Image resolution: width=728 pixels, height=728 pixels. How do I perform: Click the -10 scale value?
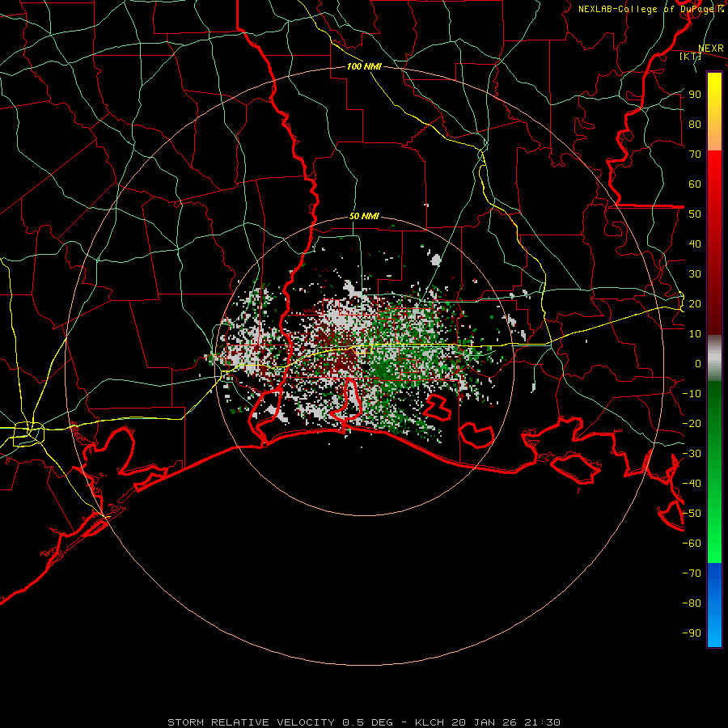[692, 393]
